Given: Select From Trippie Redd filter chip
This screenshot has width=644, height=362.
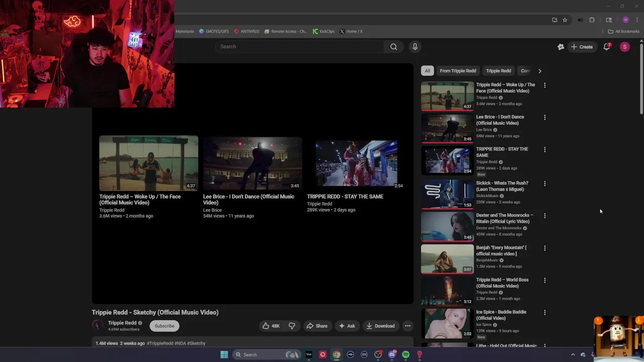Looking at the screenshot, I should [458, 71].
